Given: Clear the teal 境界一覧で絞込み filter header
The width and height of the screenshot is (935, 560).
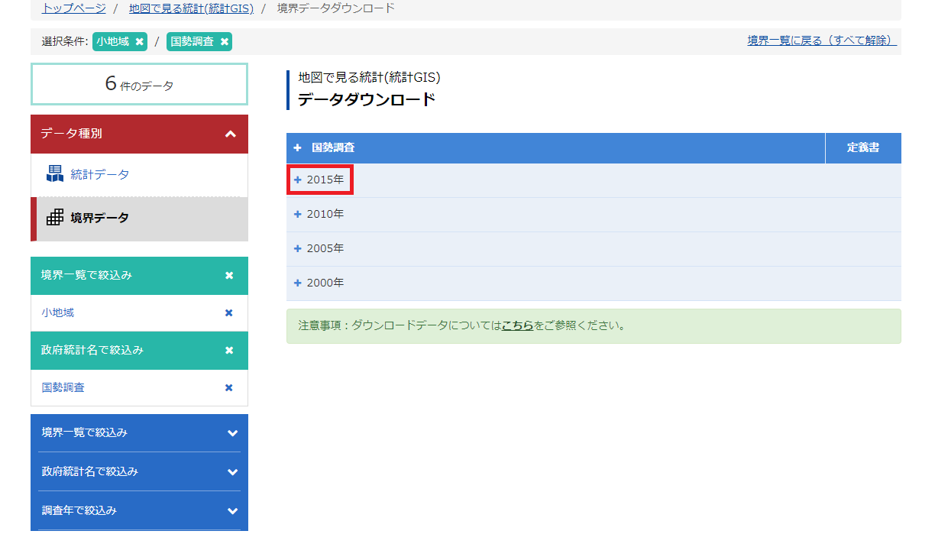Looking at the screenshot, I should [229, 276].
